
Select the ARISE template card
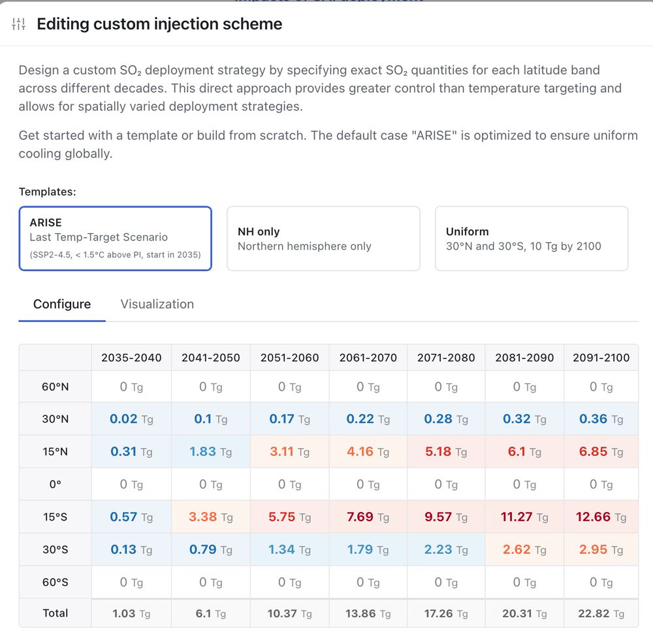coord(116,238)
